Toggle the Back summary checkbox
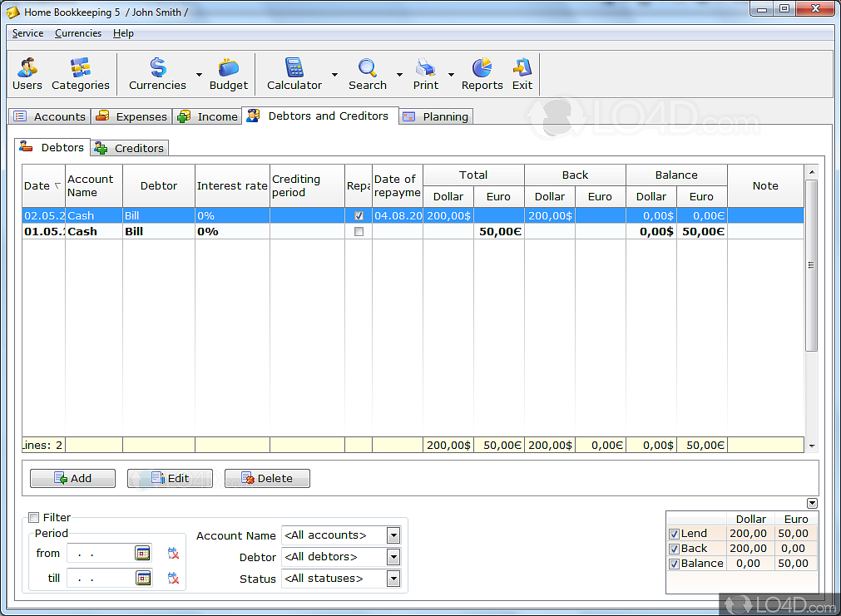This screenshot has height=616, width=841. 674,549
